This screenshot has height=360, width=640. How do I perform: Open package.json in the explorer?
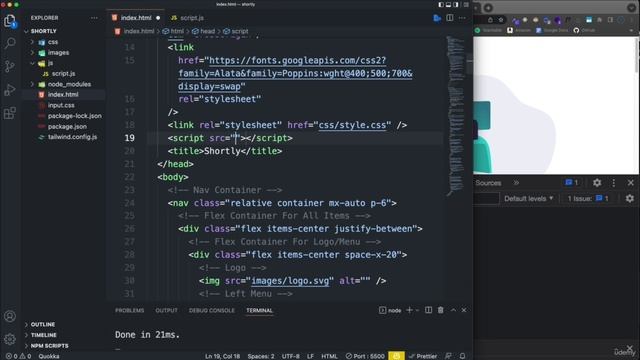tap(67, 127)
